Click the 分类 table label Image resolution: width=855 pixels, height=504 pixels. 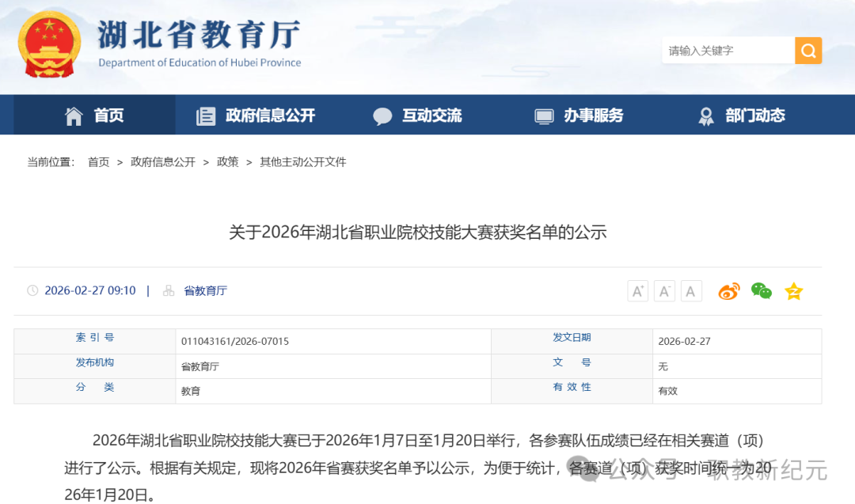tap(95, 387)
